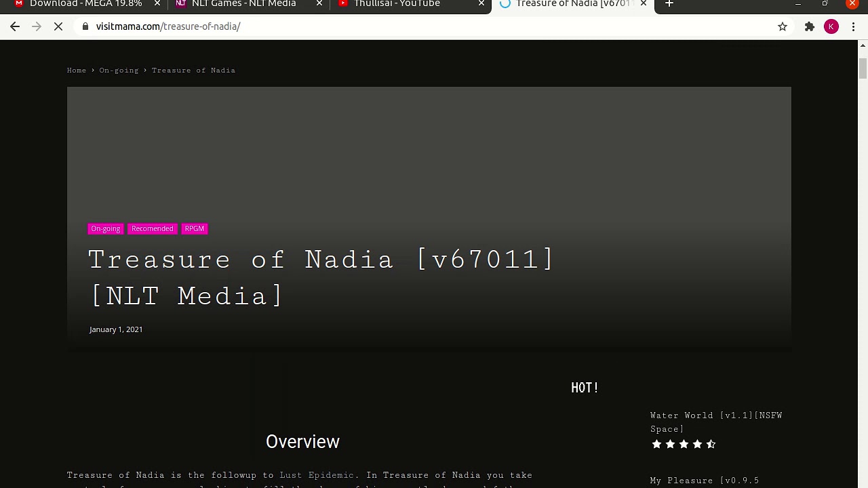Image resolution: width=868 pixels, height=488 pixels.
Task: Click the pink On-going tag
Action: click(x=106, y=228)
